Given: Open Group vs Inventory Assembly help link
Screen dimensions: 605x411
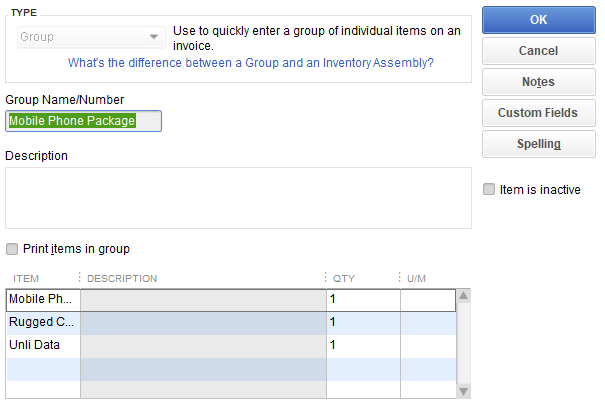Looking at the screenshot, I should pos(250,62).
